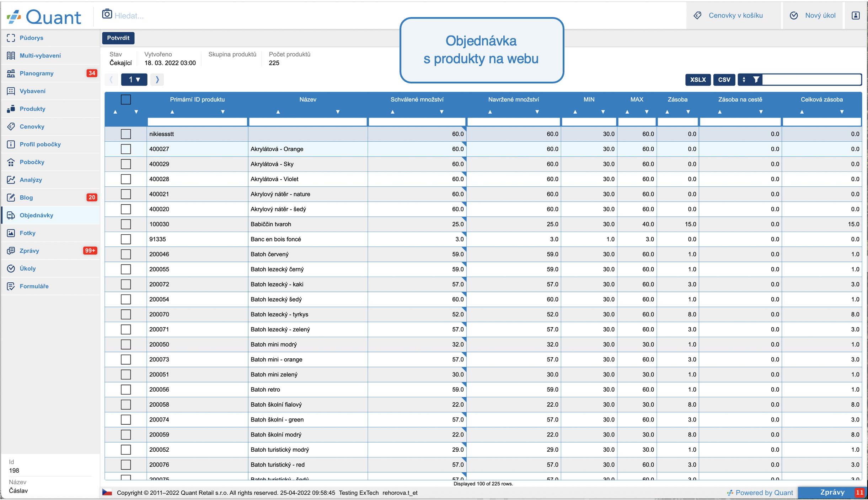Screen dimensions: 868x500
Task: Check the Batoh turistický - red checkbox
Action: 126,464
